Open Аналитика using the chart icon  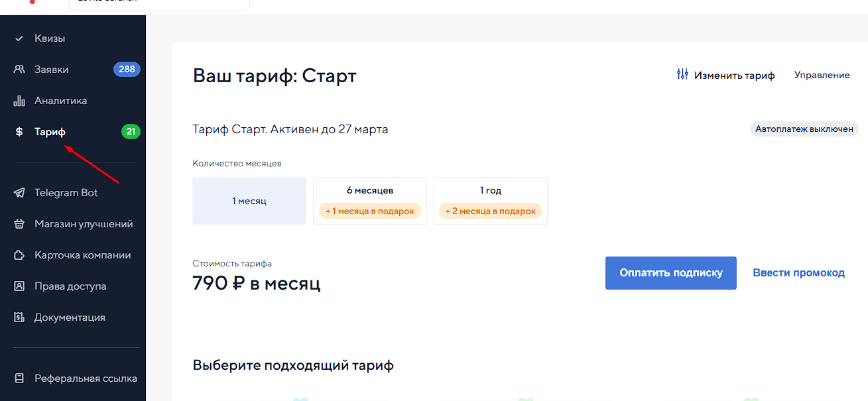(19, 100)
